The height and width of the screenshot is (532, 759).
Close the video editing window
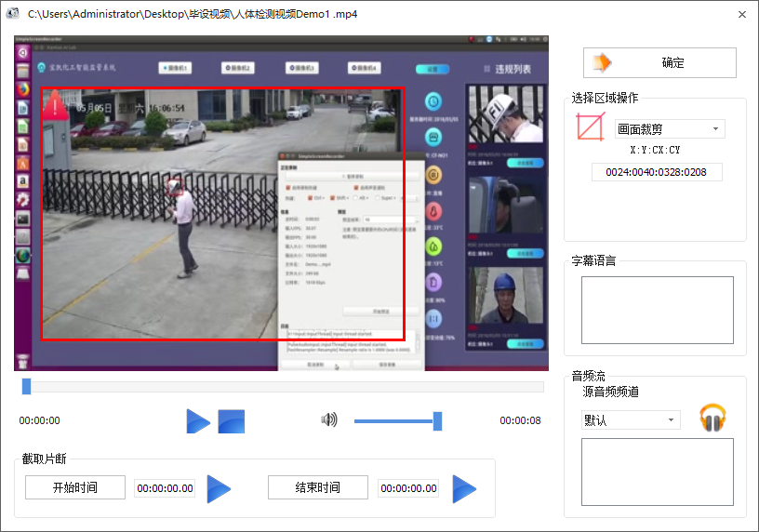click(x=741, y=15)
